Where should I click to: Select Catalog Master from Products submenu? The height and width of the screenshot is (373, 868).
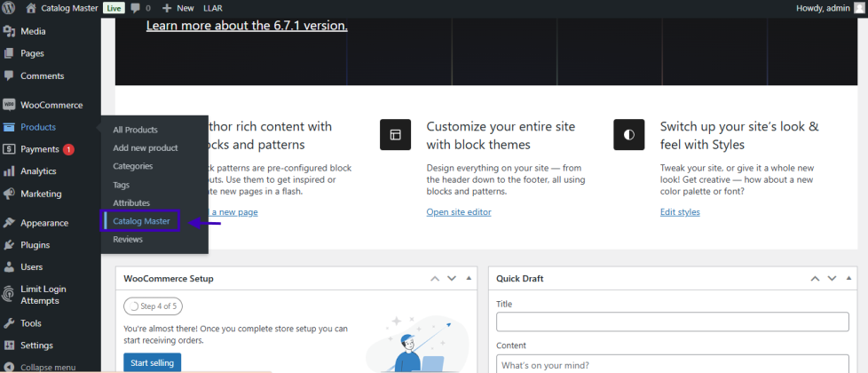point(141,221)
